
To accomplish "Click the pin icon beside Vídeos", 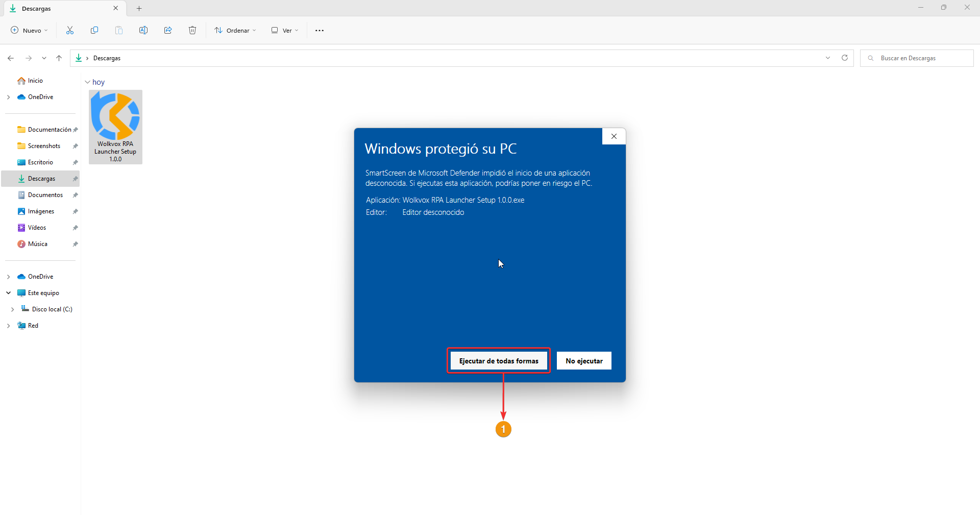I will [x=76, y=228].
